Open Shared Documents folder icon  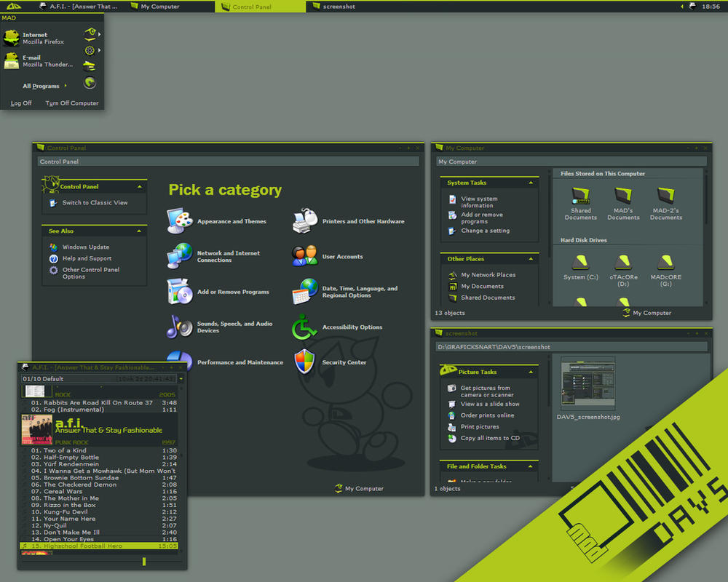point(581,196)
